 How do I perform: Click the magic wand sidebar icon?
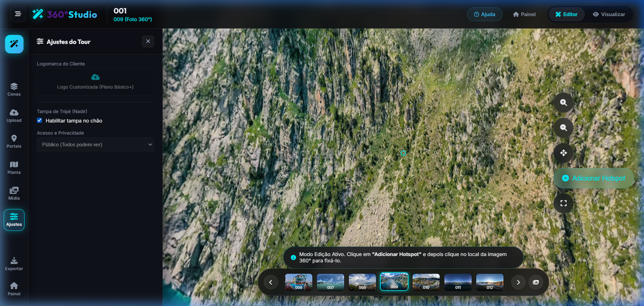[x=14, y=44]
